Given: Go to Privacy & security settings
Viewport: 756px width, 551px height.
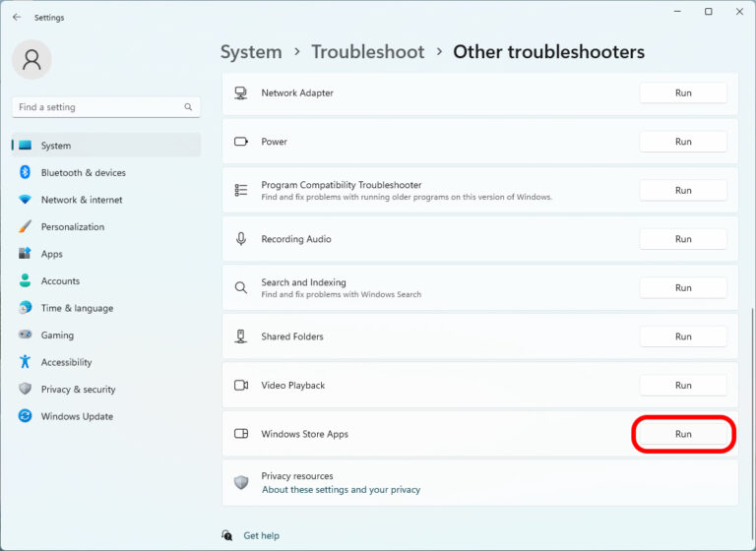Looking at the screenshot, I should 106,389.
